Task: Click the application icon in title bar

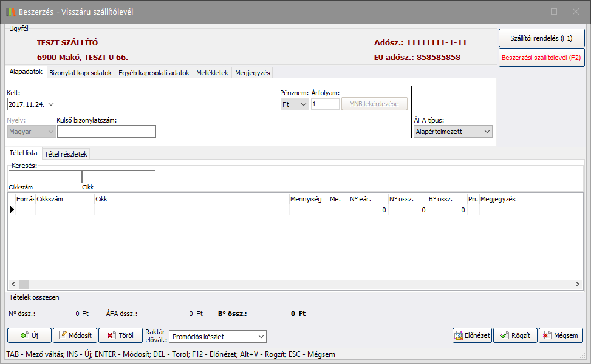Action: 10,12
